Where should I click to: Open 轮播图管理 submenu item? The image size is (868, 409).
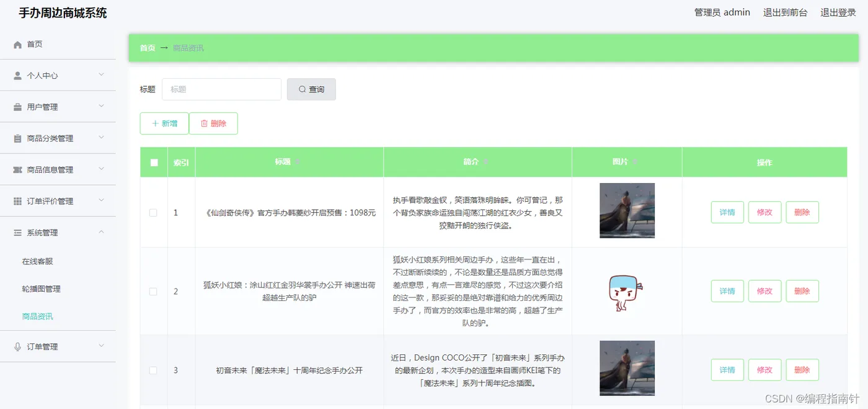click(42, 289)
